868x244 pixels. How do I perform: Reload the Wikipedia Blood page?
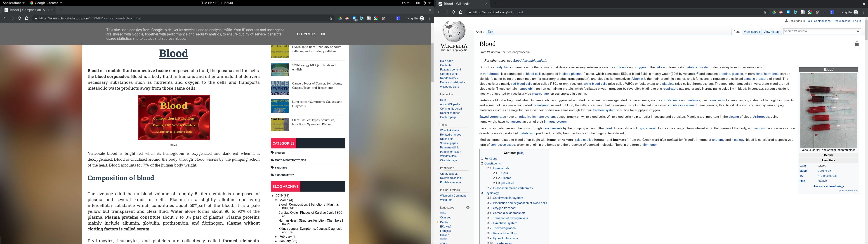(x=453, y=12)
